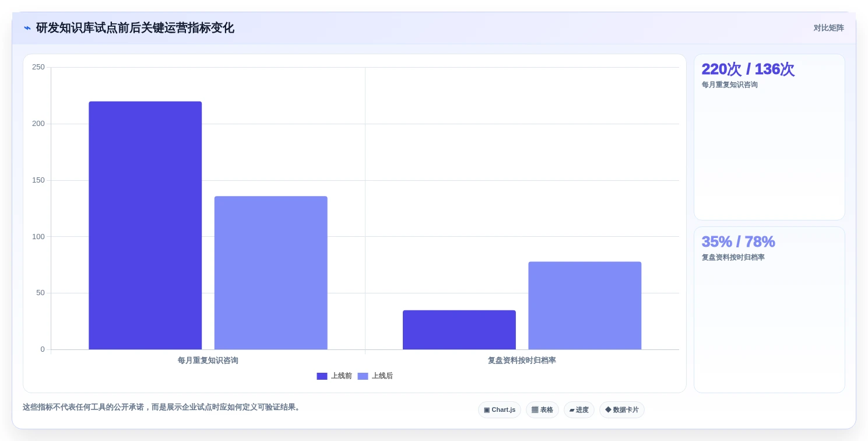Click the 50 y-axis tick label
The width and height of the screenshot is (868, 441).
(x=40, y=293)
